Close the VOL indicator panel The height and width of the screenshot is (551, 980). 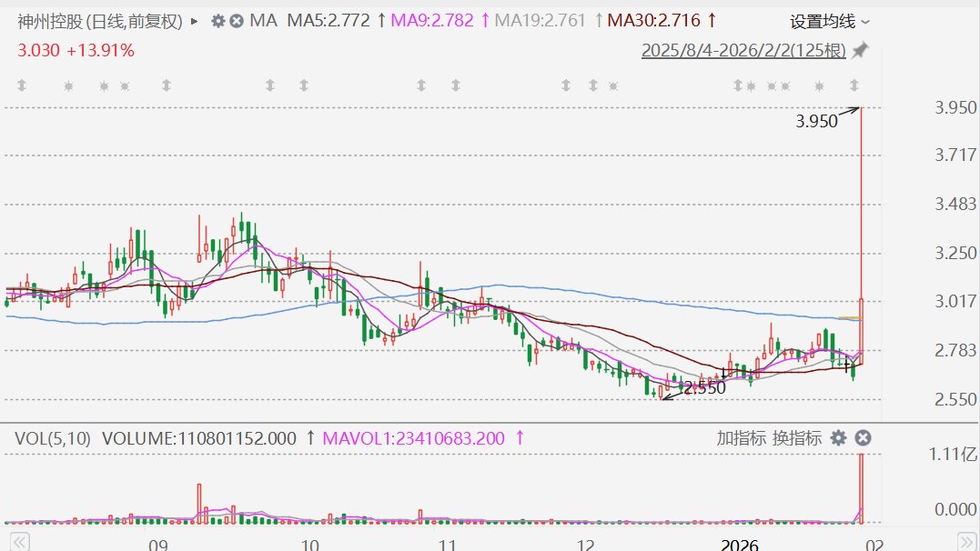(x=863, y=438)
